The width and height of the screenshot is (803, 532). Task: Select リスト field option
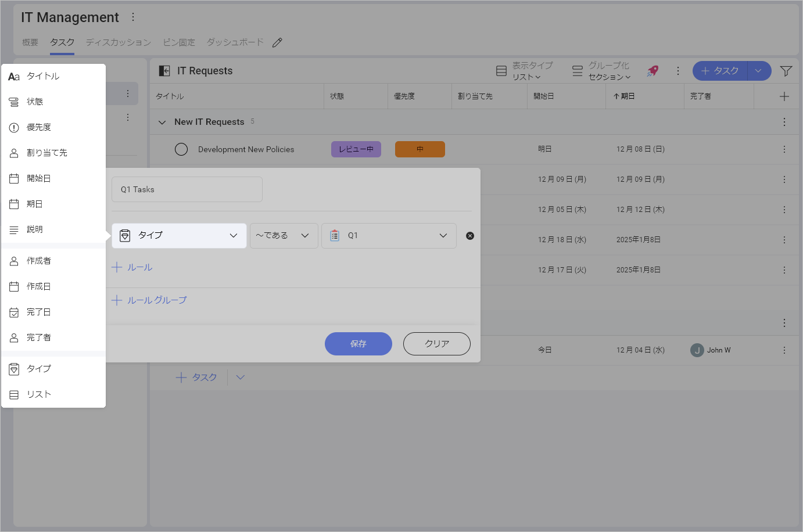tap(53, 394)
